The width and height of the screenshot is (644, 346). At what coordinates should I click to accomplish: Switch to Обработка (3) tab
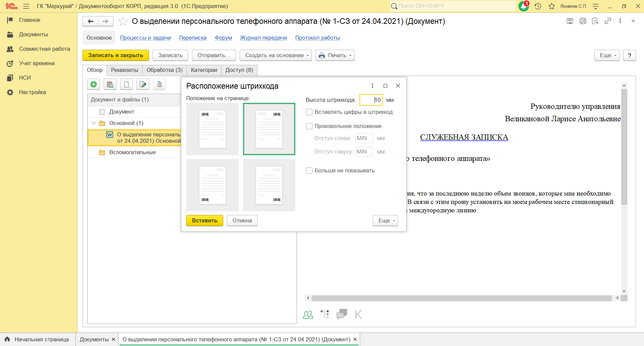tap(164, 70)
